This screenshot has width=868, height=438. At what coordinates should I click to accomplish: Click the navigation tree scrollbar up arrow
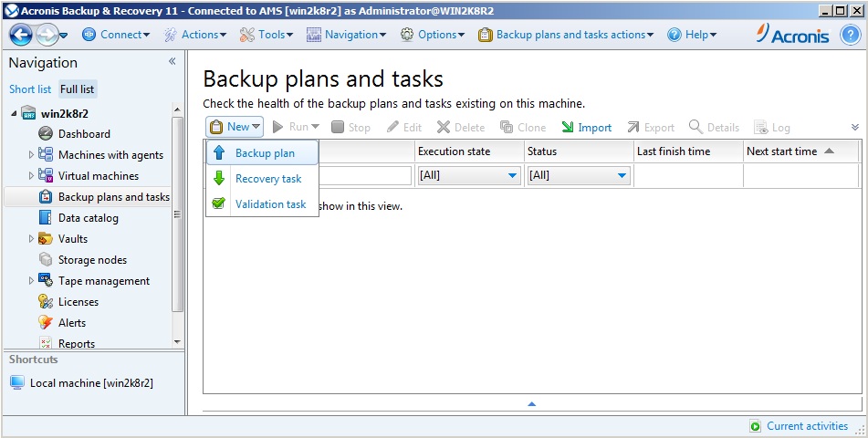[x=177, y=109]
